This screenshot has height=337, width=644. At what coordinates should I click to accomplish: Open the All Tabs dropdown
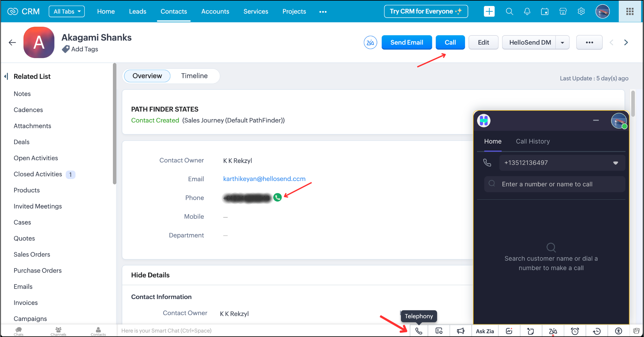[x=67, y=11]
